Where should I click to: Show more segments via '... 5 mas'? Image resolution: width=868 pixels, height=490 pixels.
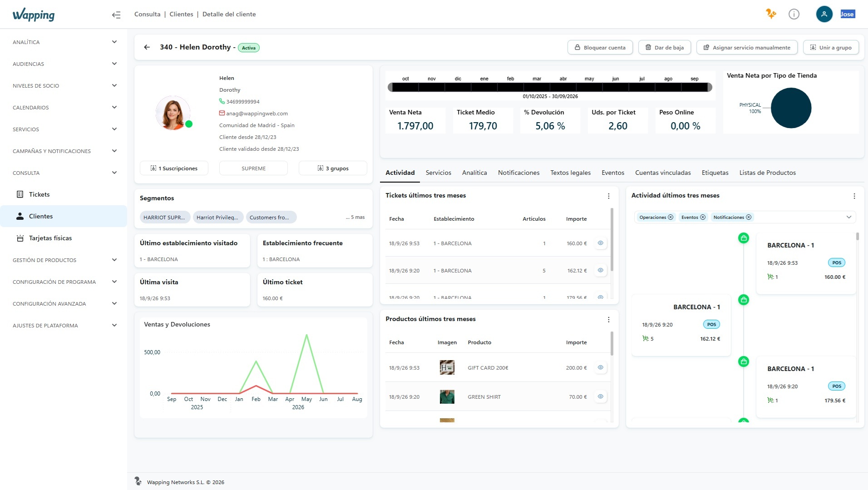[x=355, y=218]
